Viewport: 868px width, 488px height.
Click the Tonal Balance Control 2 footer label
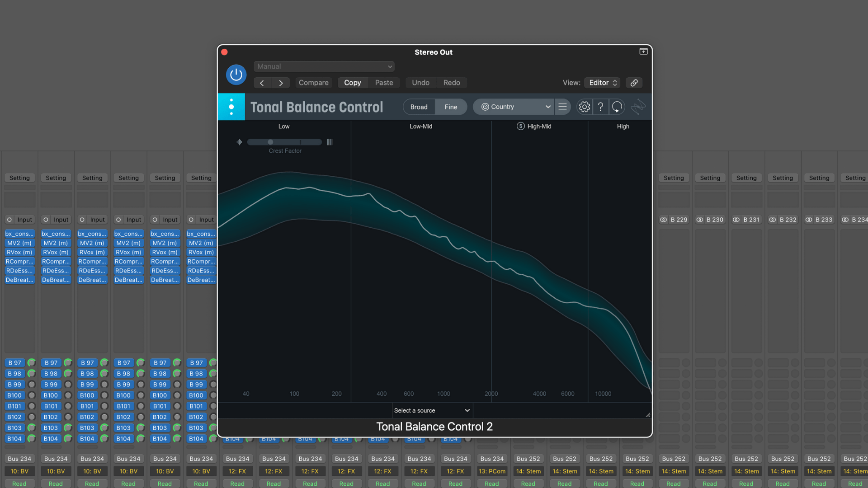(x=434, y=427)
